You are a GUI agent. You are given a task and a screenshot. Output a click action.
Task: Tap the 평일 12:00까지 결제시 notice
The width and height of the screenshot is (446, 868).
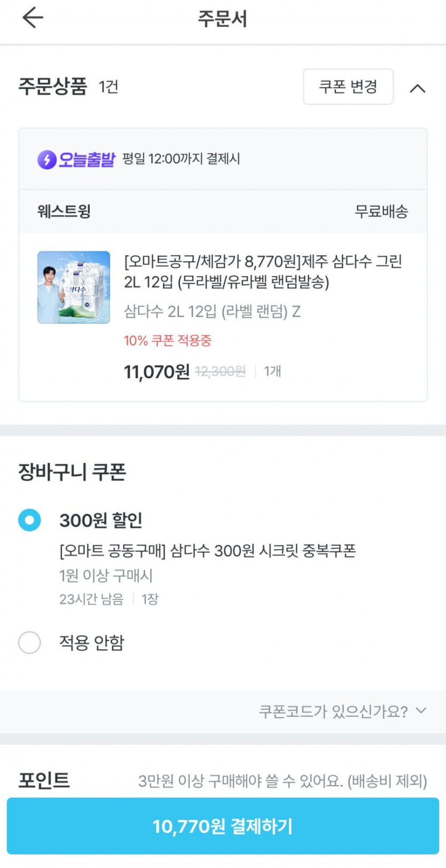pos(181,159)
